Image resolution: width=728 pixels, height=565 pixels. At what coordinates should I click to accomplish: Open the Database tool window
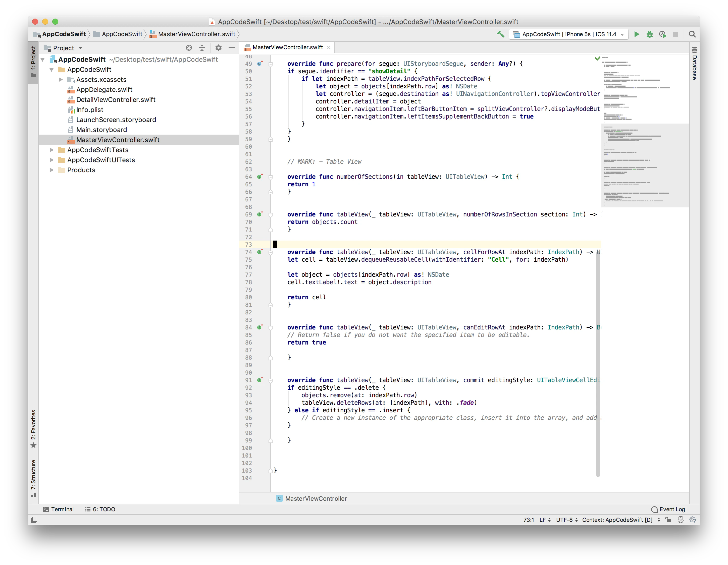[694, 63]
